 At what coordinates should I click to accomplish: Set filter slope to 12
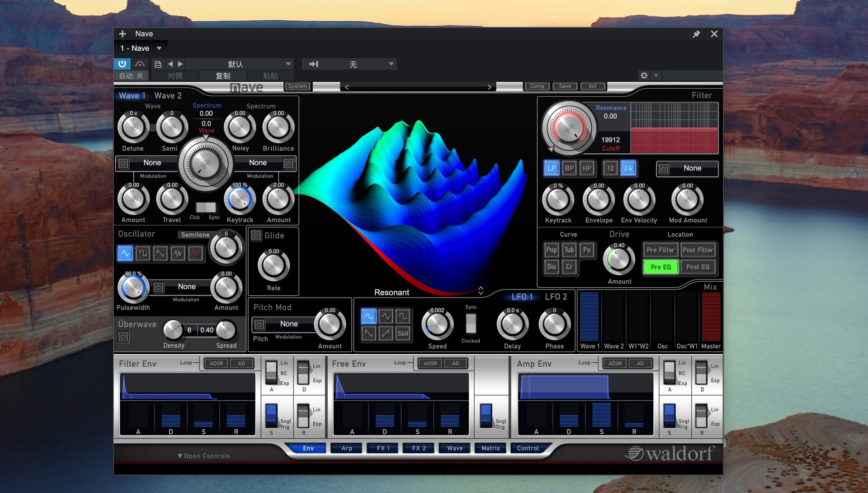click(x=610, y=168)
